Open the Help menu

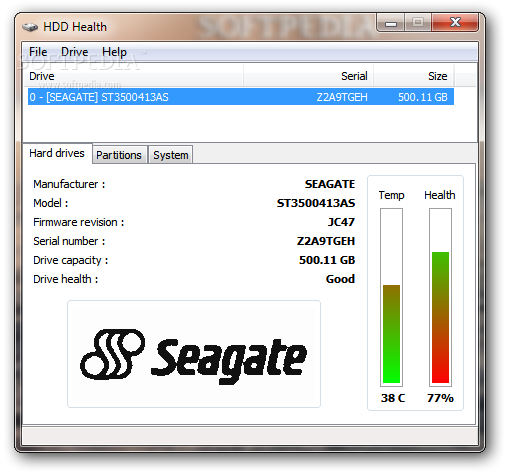point(114,52)
